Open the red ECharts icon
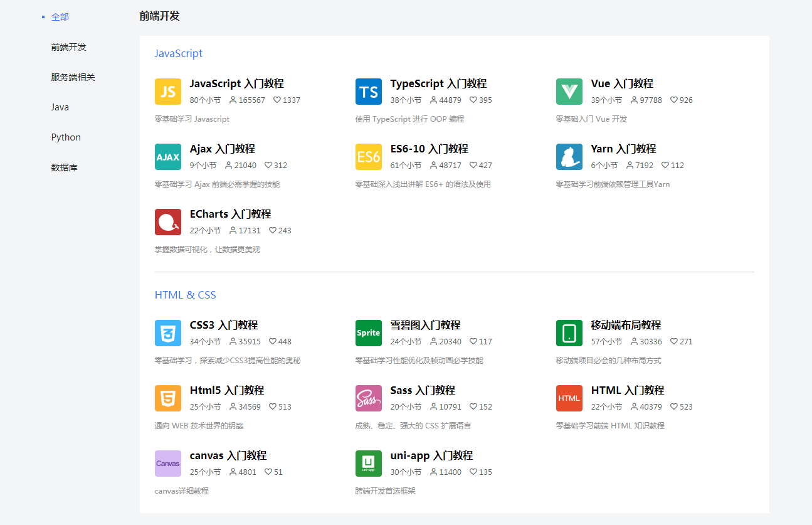Viewport: 812px width, 525px height. pos(167,222)
